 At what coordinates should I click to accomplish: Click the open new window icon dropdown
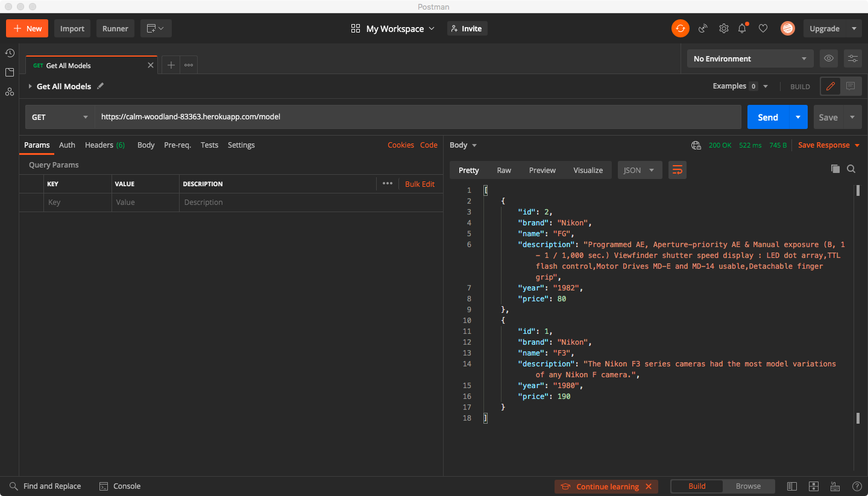(x=156, y=28)
